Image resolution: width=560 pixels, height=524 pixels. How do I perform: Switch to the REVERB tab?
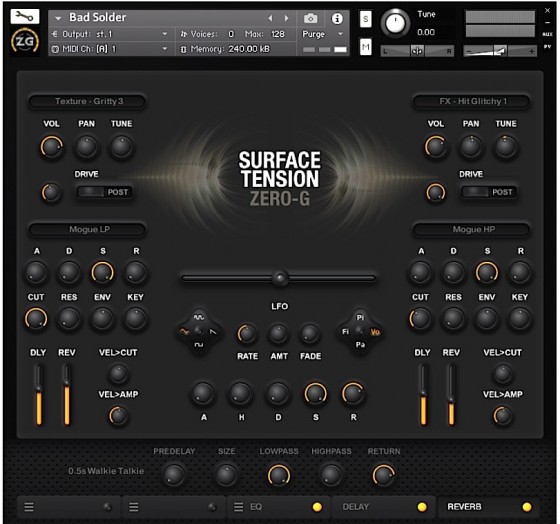coord(488,507)
